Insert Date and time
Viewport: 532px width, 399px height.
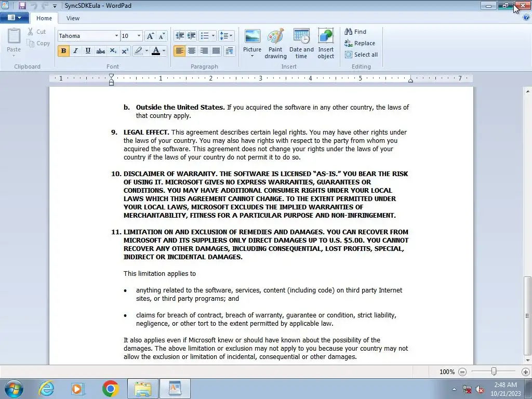[301, 44]
